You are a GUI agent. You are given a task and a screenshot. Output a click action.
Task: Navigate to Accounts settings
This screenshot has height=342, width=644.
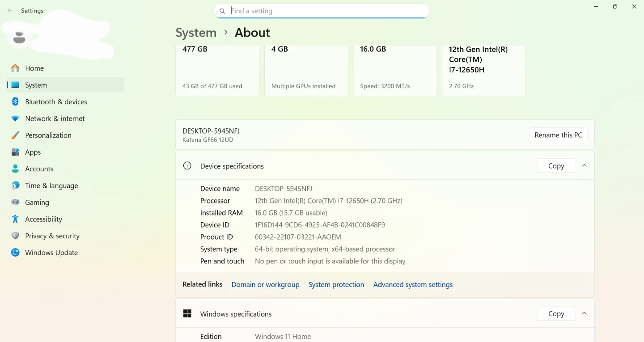[x=65, y=169]
